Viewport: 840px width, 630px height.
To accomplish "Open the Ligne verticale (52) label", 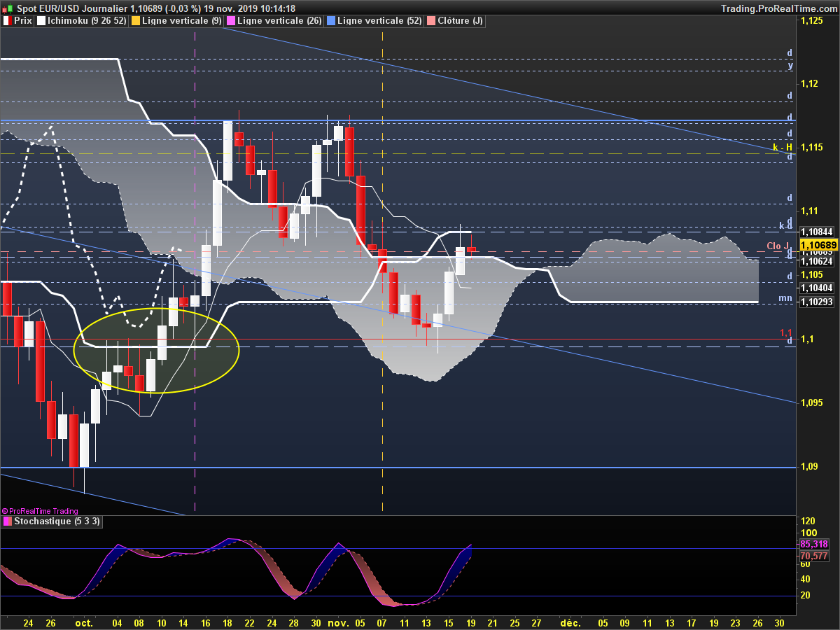I will pos(379,21).
